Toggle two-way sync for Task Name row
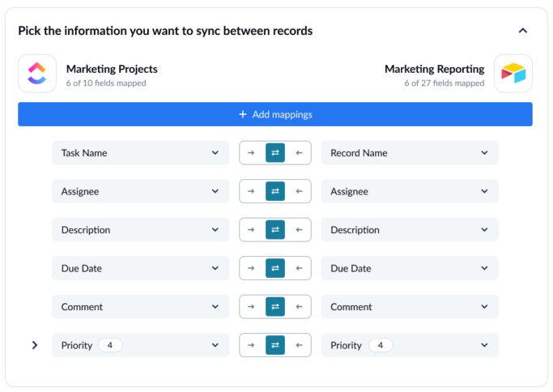The height and width of the screenshot is (392, 553). click(275, 153)
